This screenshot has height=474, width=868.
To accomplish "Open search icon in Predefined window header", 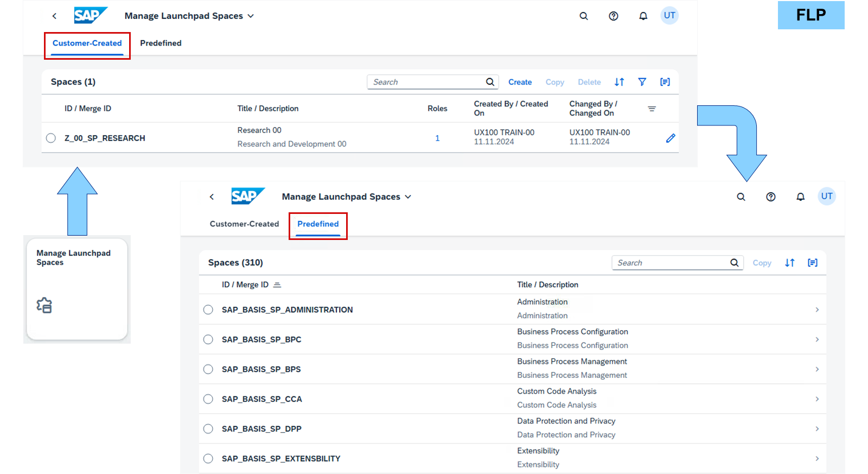I will tap(741, 197).
